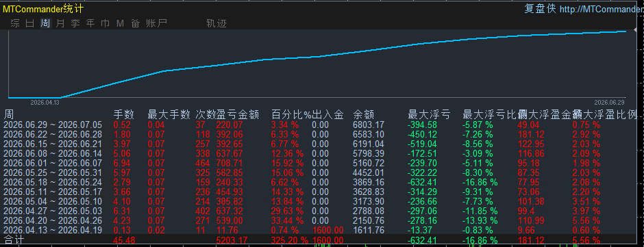Select the 2026.04.13 ~ 2026.04.19 week row
Viewport: 644px width, 247px height.
(322, 230)
